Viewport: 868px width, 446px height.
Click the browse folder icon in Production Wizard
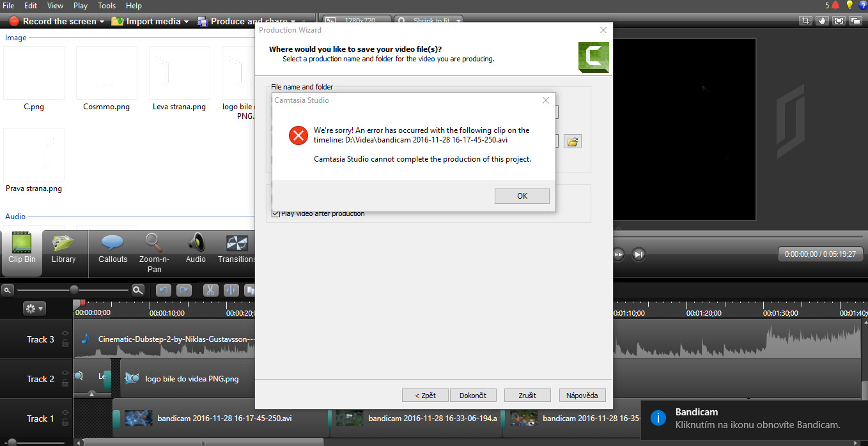coord(572,141)
